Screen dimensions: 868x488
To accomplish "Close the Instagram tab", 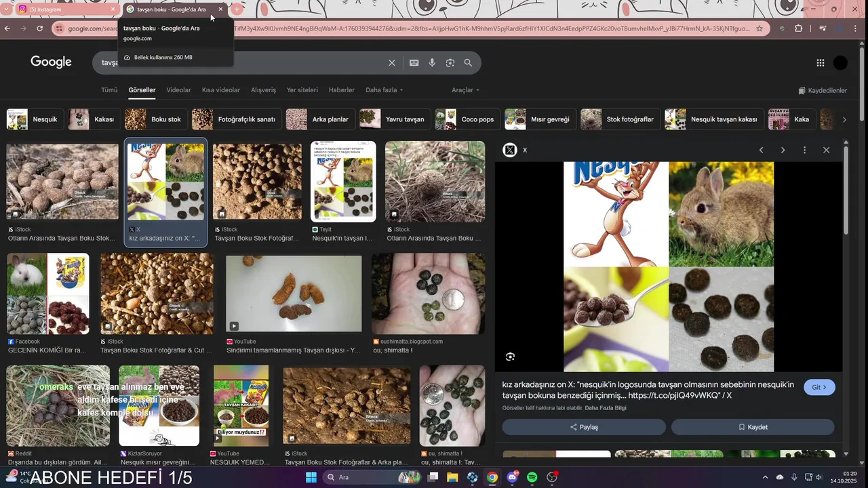I will [113, 9].
